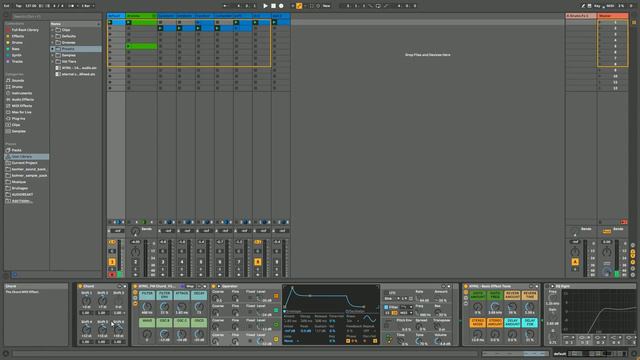Collapse the Presets folder
Image resolution: width=640 pixels, height=360 pixels.
53,49
